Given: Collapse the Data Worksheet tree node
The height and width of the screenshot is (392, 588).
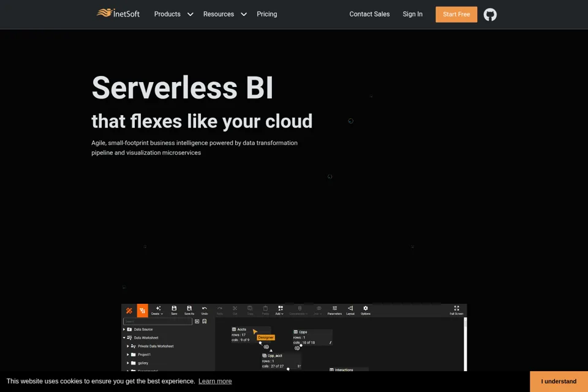Looking at the screenshot, I should (124, 337).
